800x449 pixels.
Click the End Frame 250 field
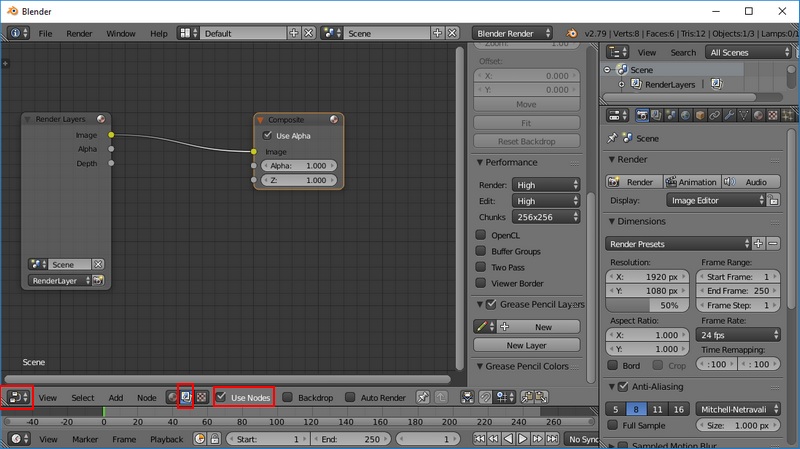738,290
